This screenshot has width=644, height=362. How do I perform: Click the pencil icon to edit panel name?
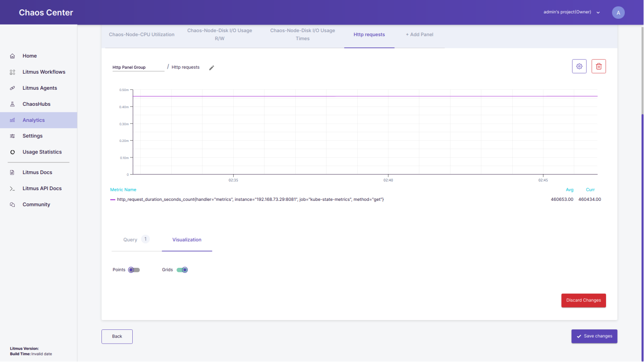pos(212,67)
